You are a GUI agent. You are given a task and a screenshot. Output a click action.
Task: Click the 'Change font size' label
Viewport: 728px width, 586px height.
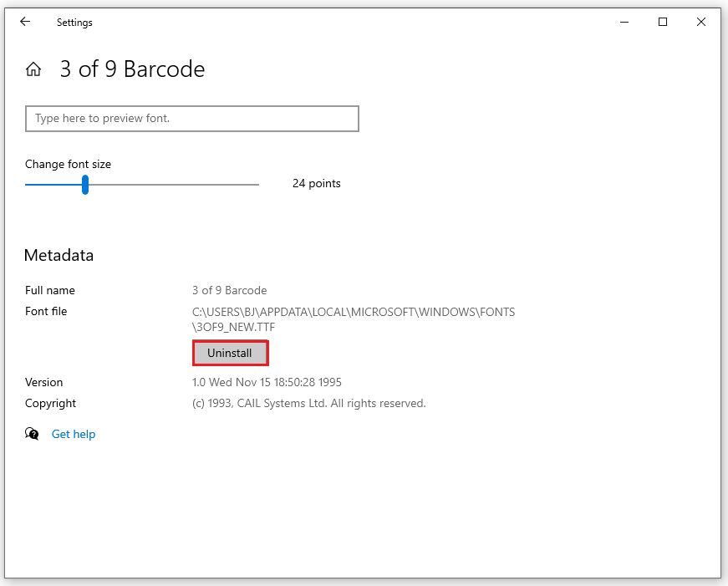[x=68, y=164]
